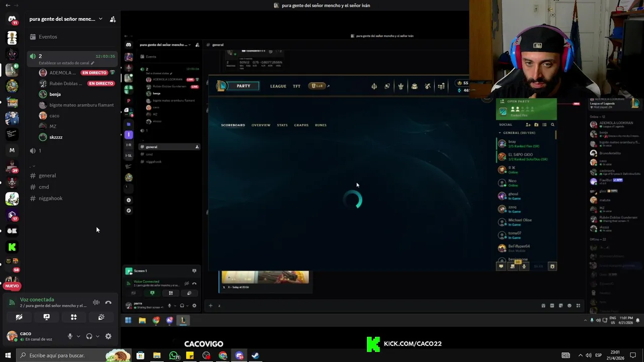Open Discord user settings gear
Viewport: 644px width, 362px height.
108,336
